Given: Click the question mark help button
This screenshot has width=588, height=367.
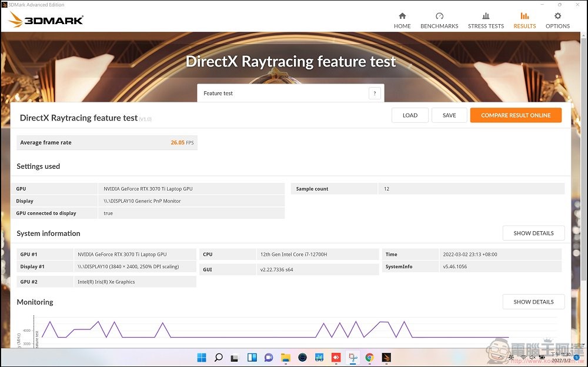Looking at the screenshot, I should (375, 93).
